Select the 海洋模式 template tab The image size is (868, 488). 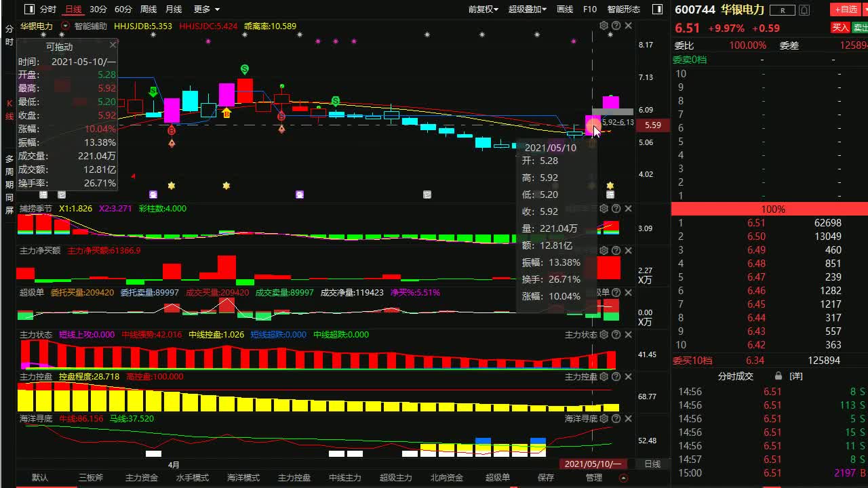click(x=243, y=478)
